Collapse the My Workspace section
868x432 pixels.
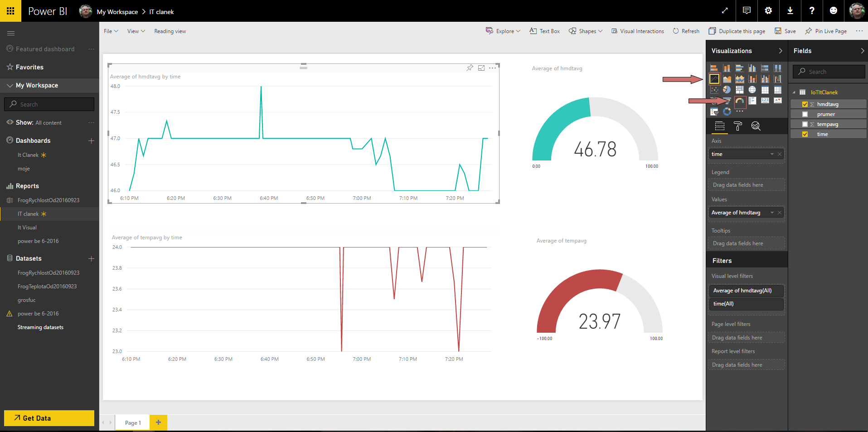pos(10,85)
